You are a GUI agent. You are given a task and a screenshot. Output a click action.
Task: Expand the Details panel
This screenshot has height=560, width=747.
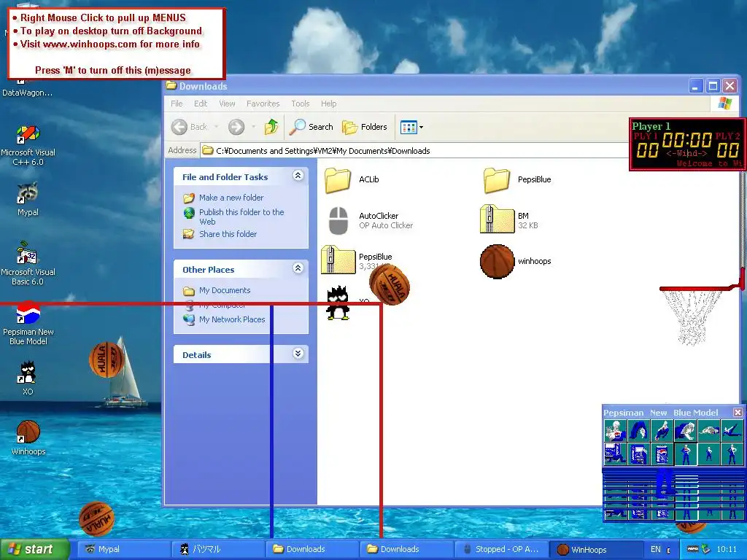(298, 354)
